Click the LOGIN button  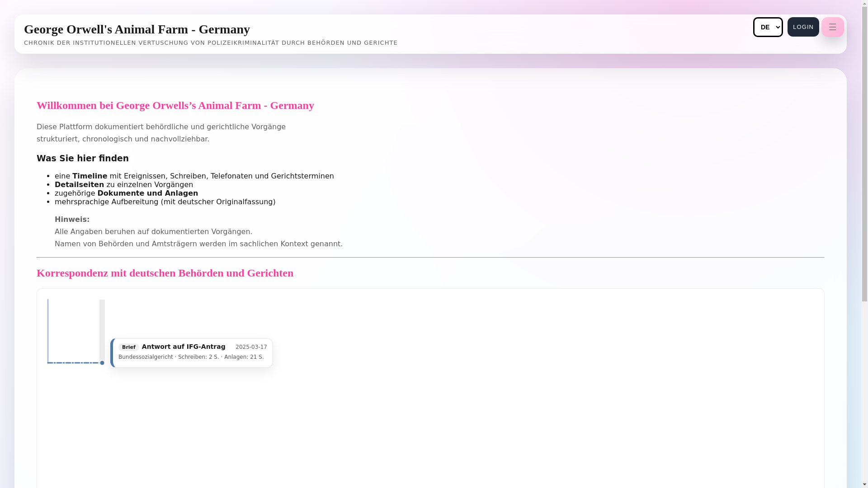pyautogui.click(x=803, y=27)
